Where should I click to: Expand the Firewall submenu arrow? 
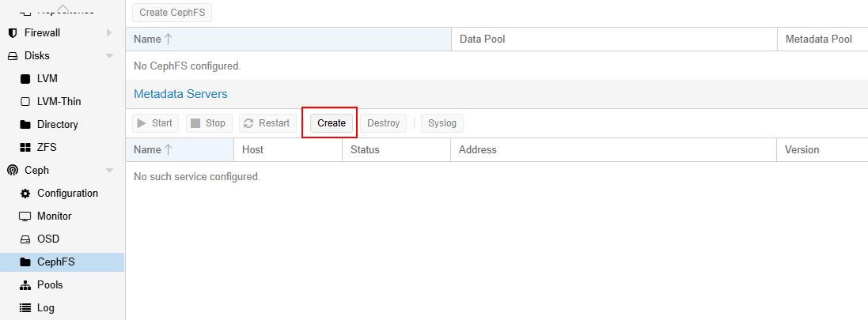point(109,33)
